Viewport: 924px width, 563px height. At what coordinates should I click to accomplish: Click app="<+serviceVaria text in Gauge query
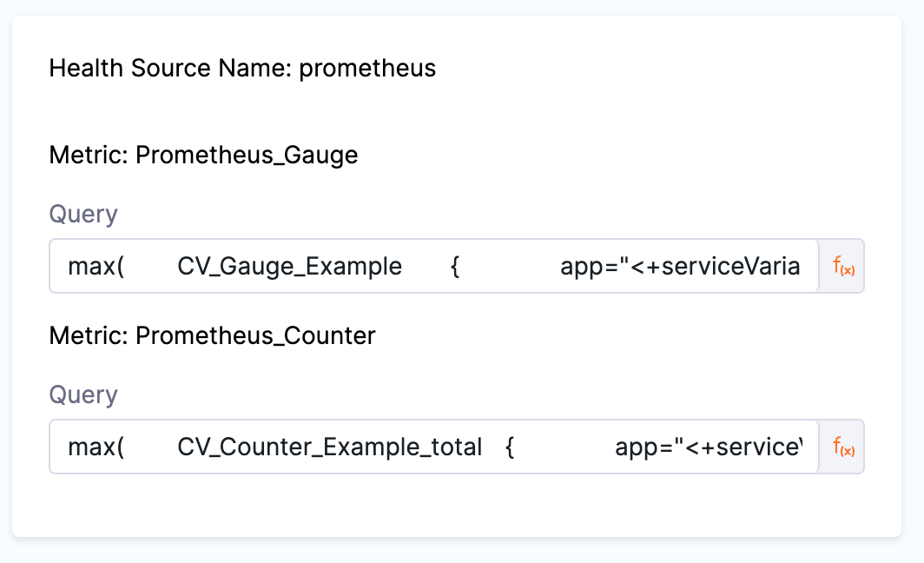pos(680,266)
